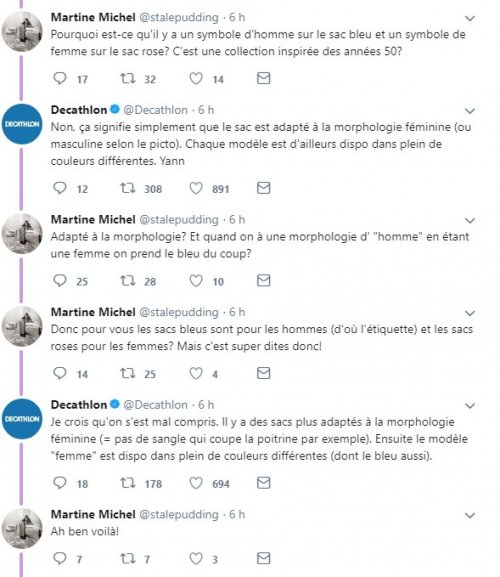Open the Decathlon logo avatar on the first reply
Viewport: 500px width, 577px height.
click(22, 124)
